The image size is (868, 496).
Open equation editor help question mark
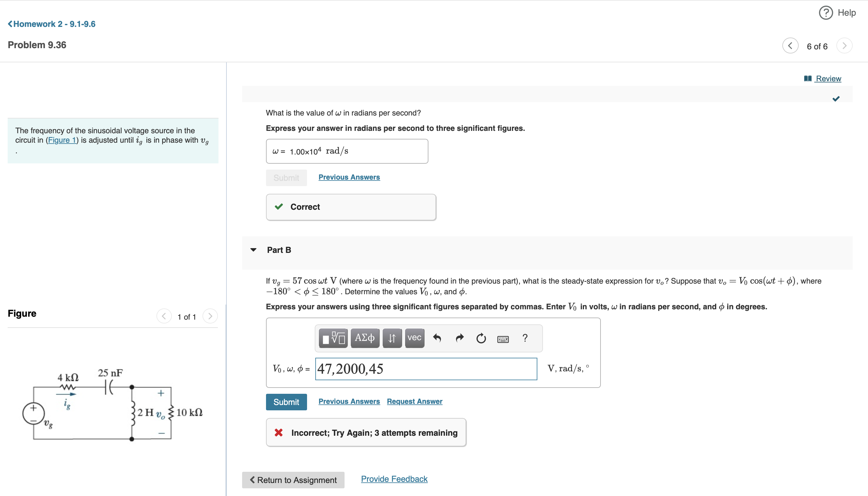point(525,338)
